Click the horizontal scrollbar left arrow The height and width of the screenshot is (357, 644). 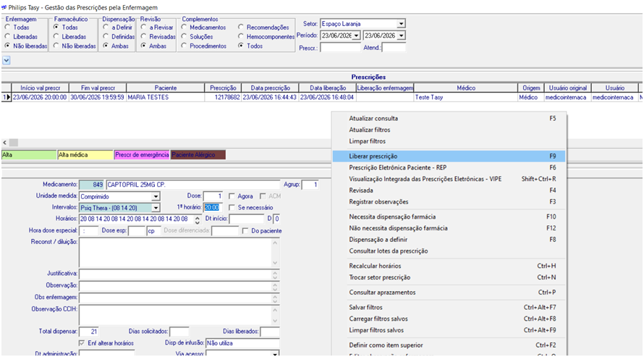pos(4,143)
